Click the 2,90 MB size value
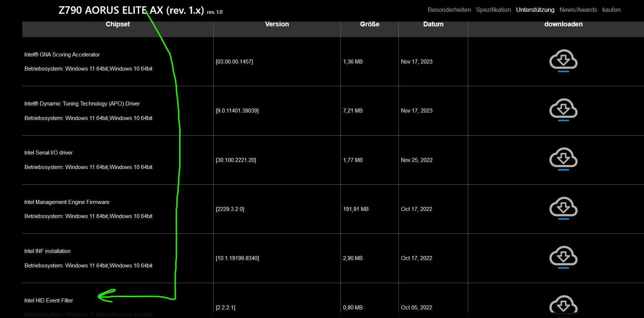 [353, 258]
